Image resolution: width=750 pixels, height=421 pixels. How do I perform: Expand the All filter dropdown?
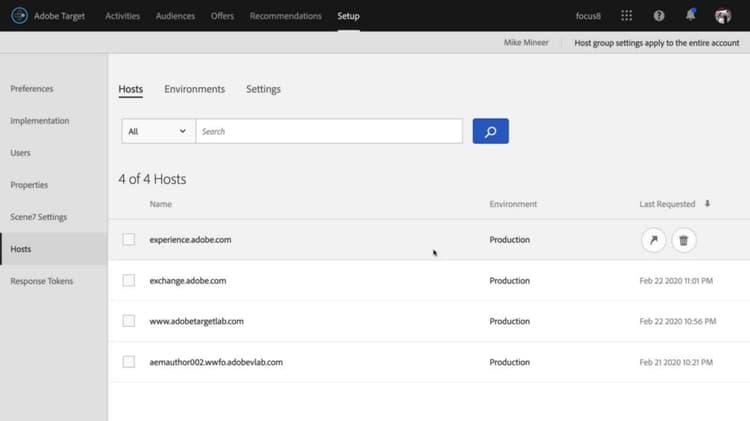pyautogui.click(x=158, y=131)
